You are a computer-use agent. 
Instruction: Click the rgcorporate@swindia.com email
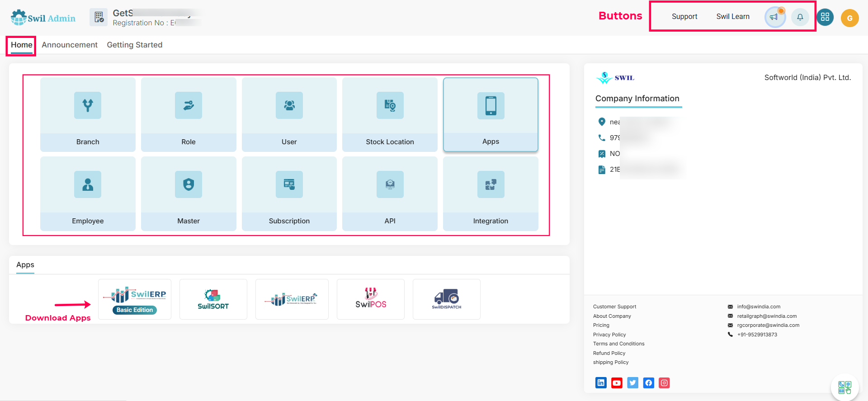click(x=768, y=325)
